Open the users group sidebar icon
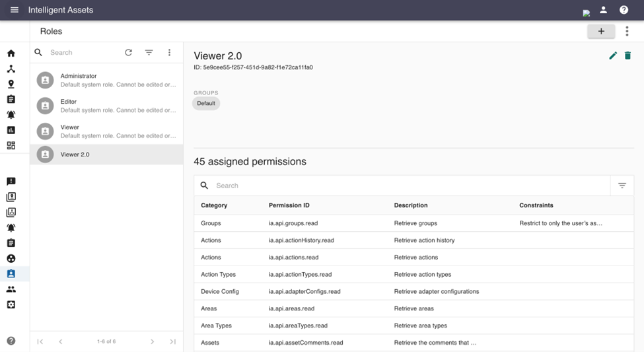The width and height of the screenshot is (644, 352). 11,289
